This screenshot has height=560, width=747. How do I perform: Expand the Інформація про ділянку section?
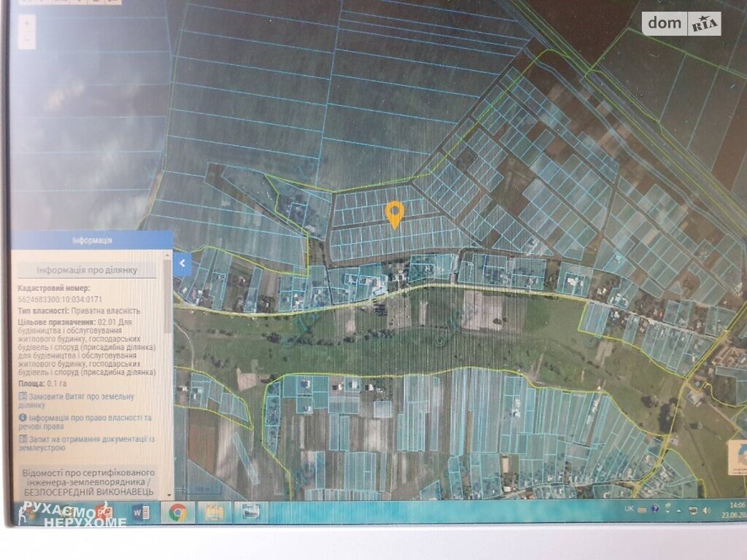tap(88, 270)
